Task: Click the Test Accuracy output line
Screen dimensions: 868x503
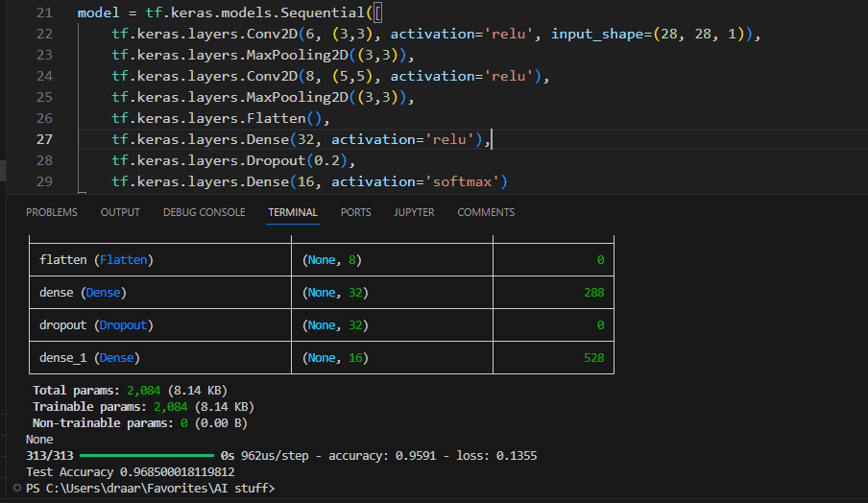Action: tap(130, 472)
